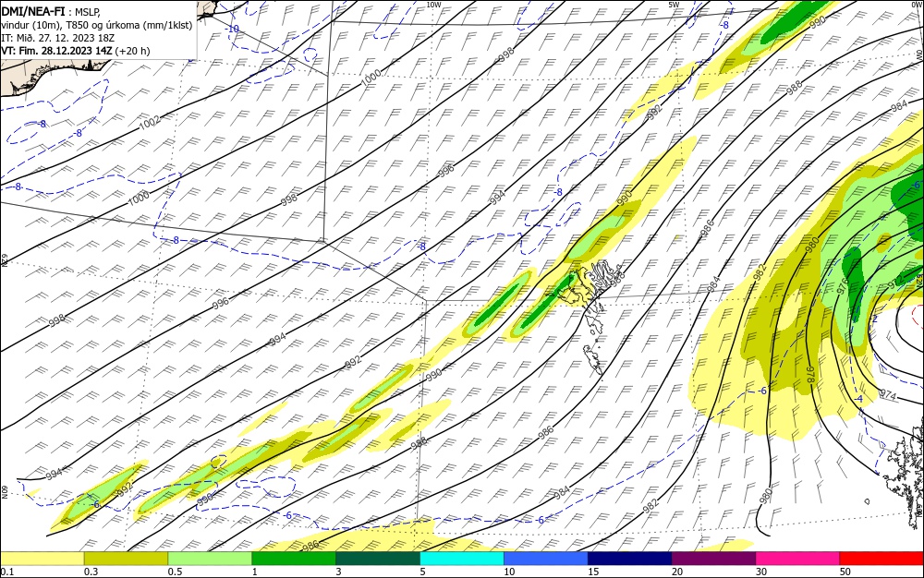Click the green 1–3 legend swatch
Image resolution: width=924 pixels, height=578 pixels.
[x=294, y=559]
